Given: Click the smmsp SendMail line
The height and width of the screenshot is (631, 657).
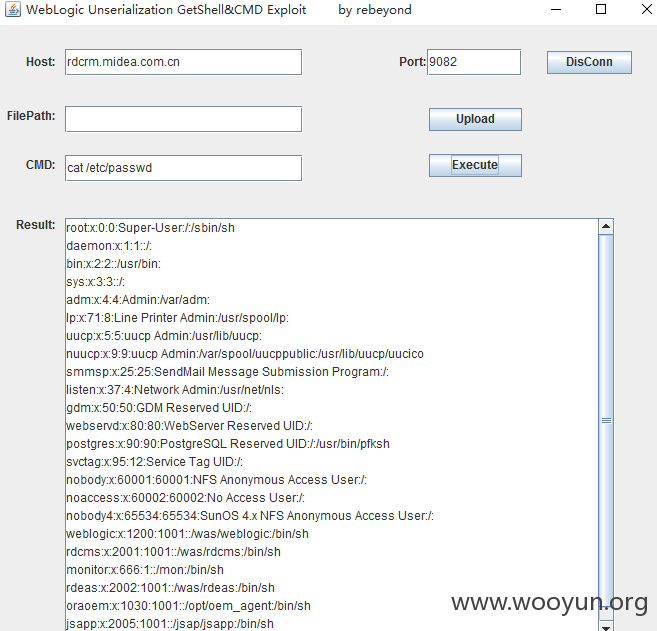Looking at the screenshot, I should (228, 372).
